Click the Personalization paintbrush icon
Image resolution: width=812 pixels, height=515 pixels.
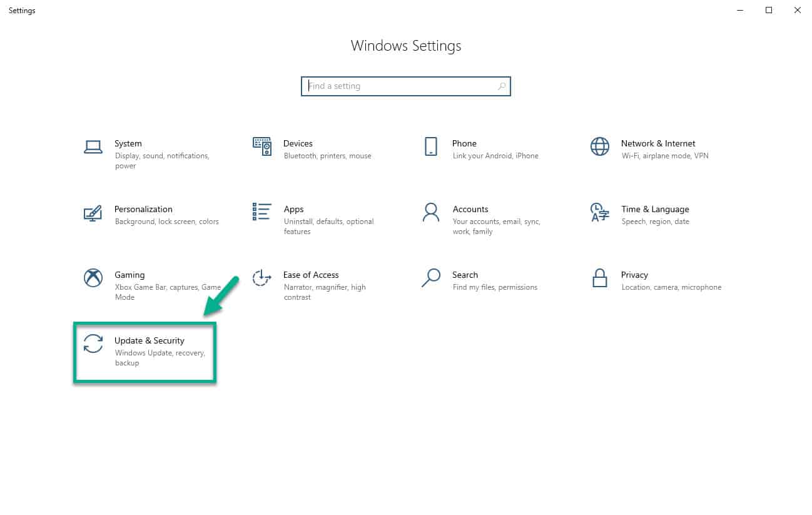pyautogui.click(x=93, y=213)
